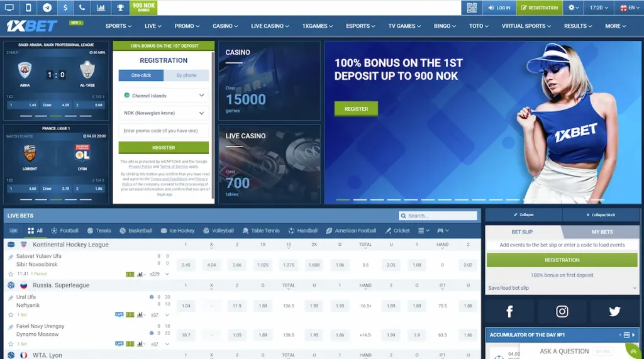644x359 pixels.
Task: Select the By phone registration tab
Action: (x=186, y=75)
